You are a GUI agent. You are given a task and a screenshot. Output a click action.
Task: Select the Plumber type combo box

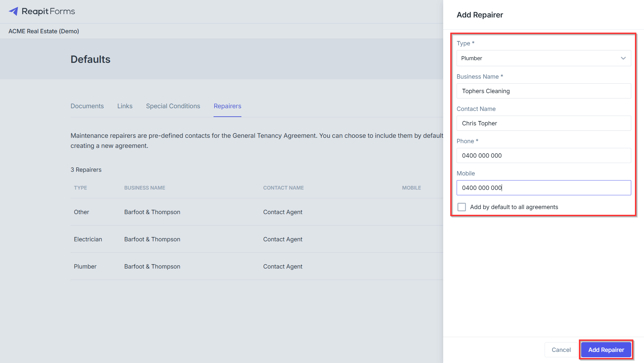pyautogui.click(x=544, y=58)
